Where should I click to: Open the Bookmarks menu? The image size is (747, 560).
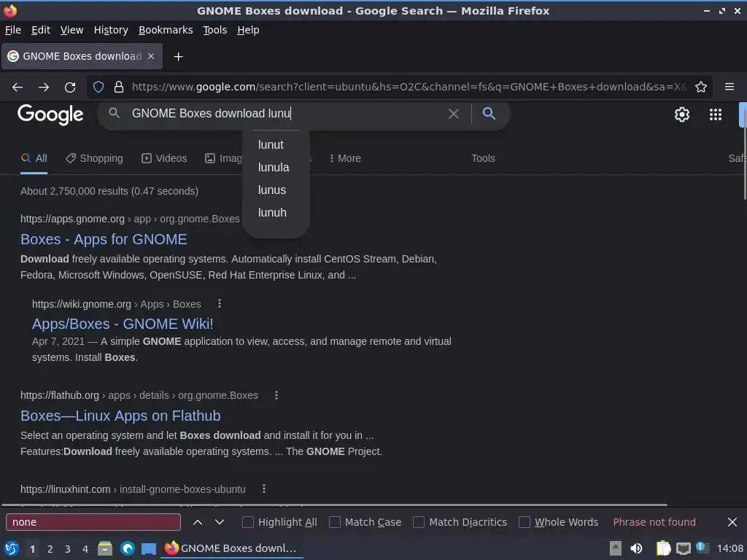(x=166, y=30)
